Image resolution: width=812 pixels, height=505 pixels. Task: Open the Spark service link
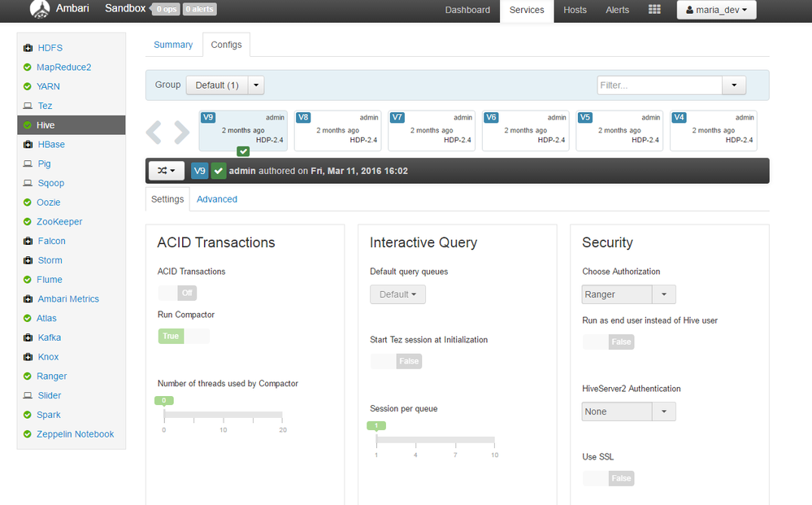click(49, 415)
